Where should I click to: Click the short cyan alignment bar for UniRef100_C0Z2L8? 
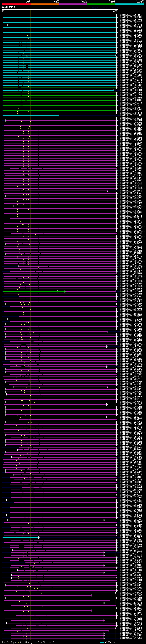[21, 538]
